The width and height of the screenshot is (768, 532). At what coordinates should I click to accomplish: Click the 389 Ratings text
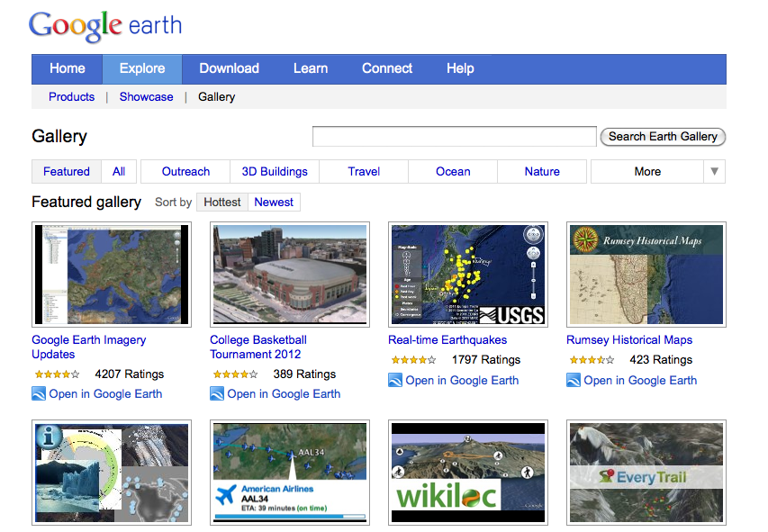click(x=304, y=374)
